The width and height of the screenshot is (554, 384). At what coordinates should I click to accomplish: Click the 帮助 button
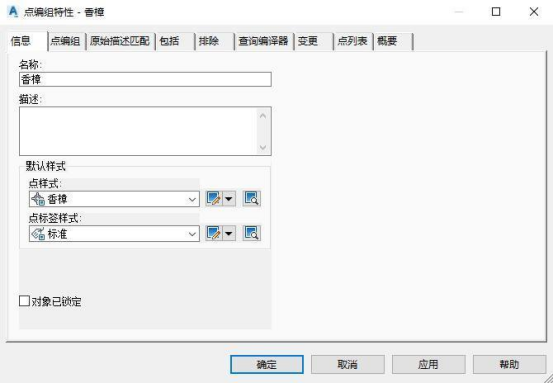509,364
